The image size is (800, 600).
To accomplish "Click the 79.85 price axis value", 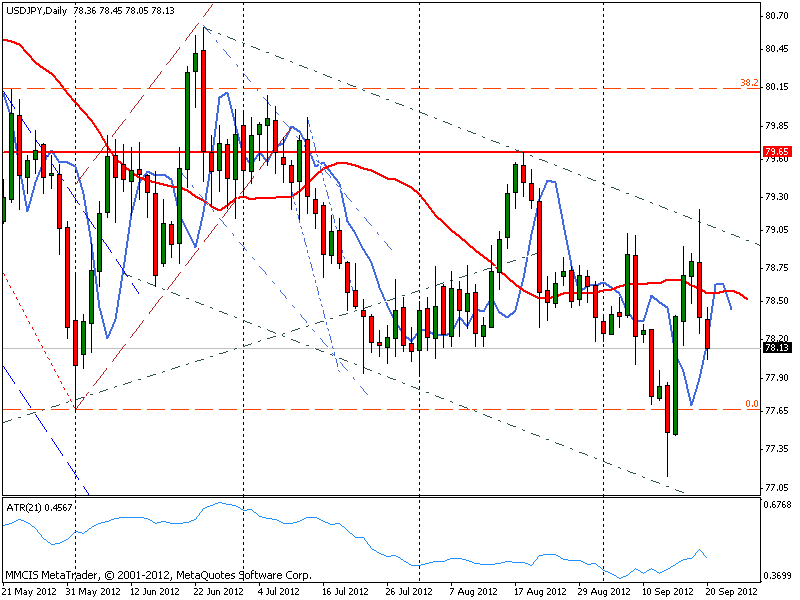I will (x=777, y=126).
